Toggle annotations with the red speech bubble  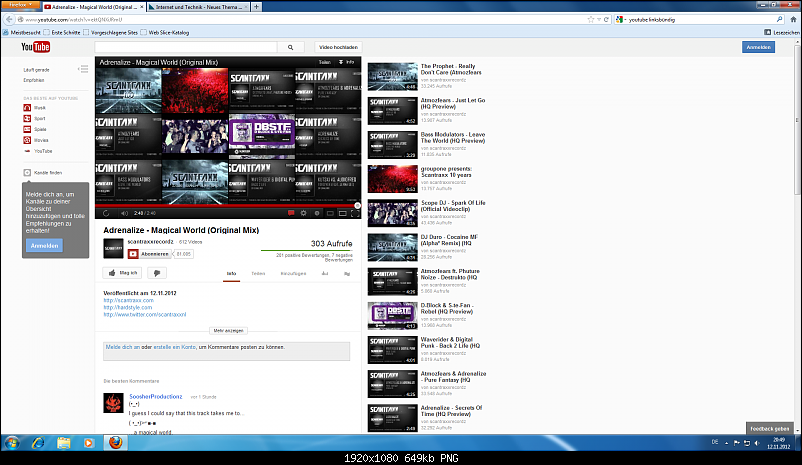pyautogui.click(x=291, y=212)
